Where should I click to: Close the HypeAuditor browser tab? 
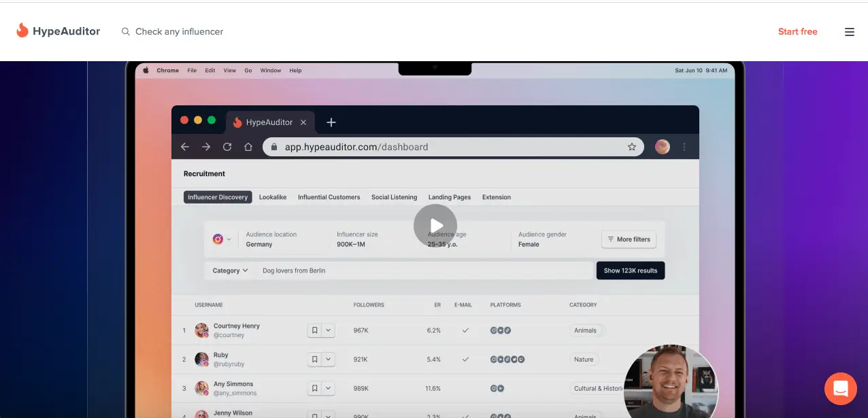point(303,122)
